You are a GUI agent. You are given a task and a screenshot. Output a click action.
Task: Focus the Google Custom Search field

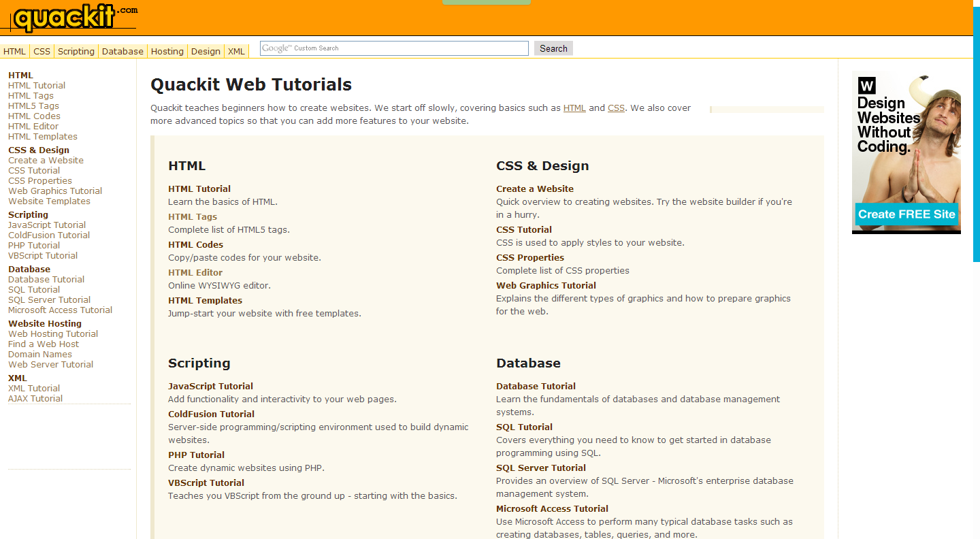click(394, 48)
